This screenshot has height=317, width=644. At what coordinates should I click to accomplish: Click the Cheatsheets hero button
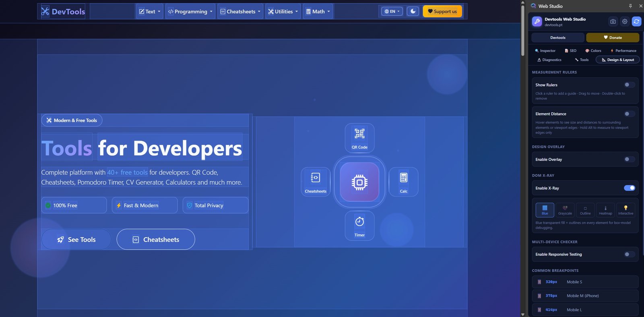tap(156, 240)
